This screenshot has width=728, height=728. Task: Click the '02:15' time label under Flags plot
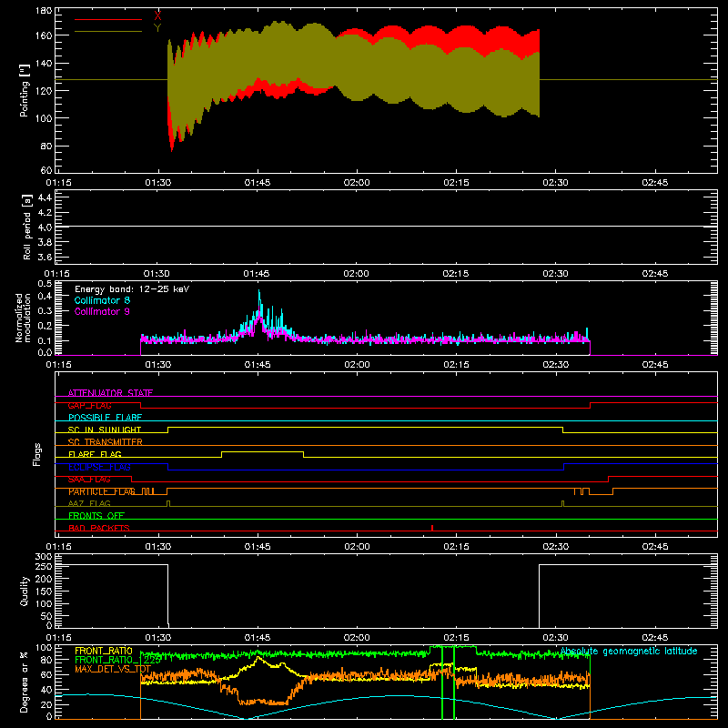(x=456, y=547)
